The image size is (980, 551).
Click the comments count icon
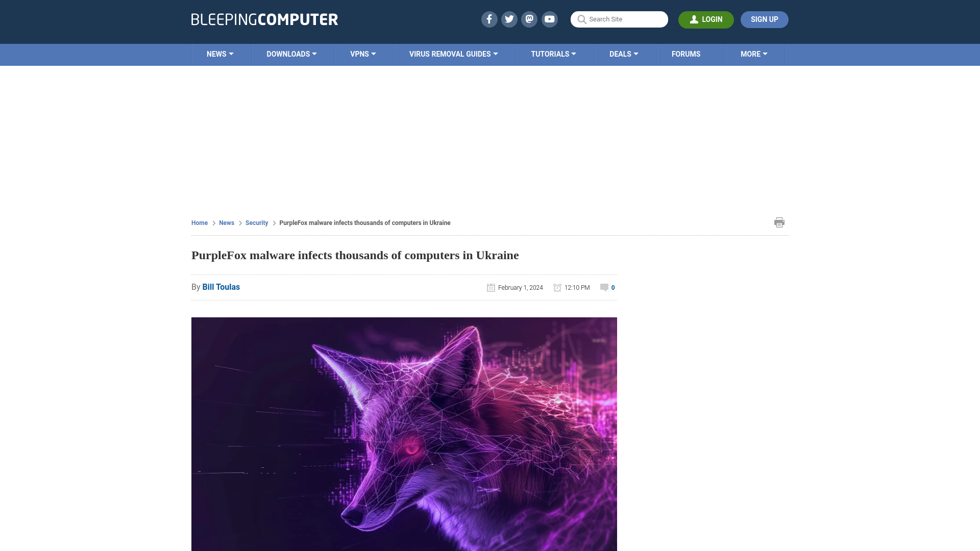coord(604,287)
